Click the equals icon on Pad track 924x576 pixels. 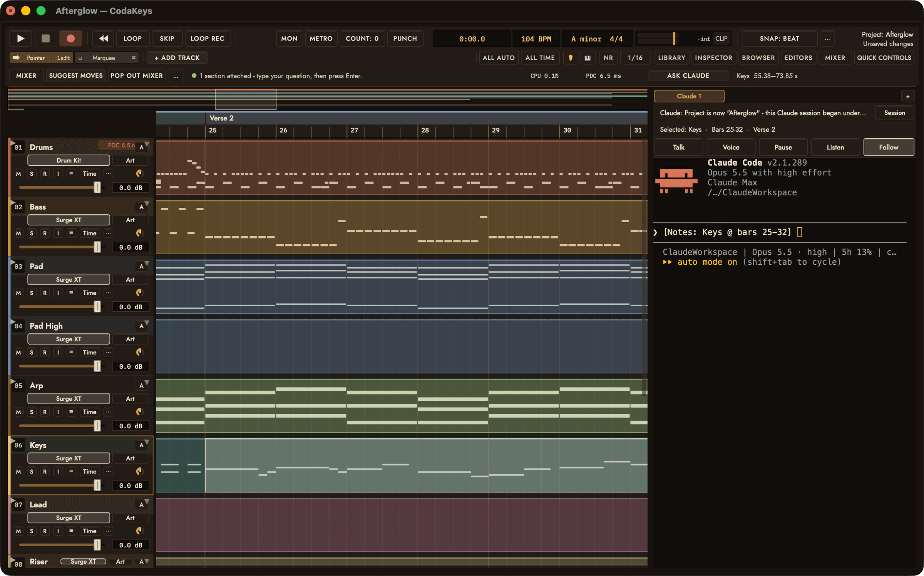tap(71, 292)
